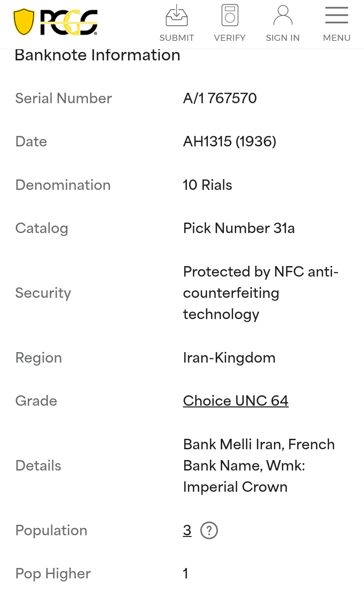Click the population question mark help icon
Viewport: 364px width, 599px height.
click(209, 531)
